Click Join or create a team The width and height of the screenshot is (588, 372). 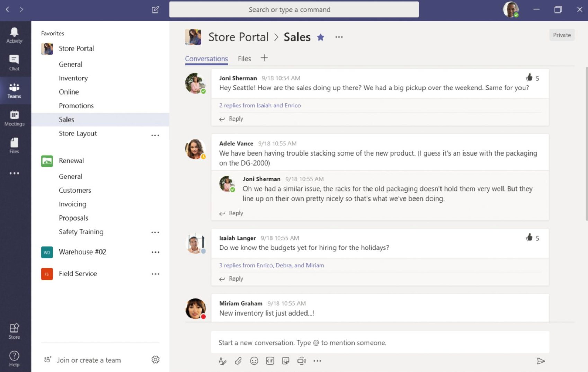(x=89, y=360)
